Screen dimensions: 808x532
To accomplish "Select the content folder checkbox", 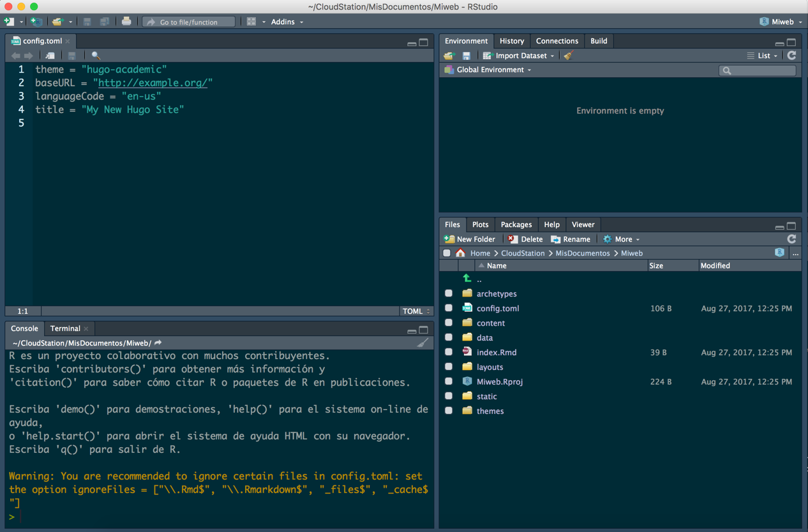I will (449, 323).
